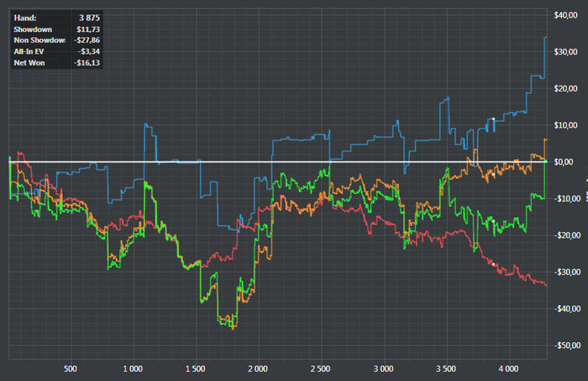Click the Showdown value $11,73
This screenshot has height=381, width=588.
[88, 29]
